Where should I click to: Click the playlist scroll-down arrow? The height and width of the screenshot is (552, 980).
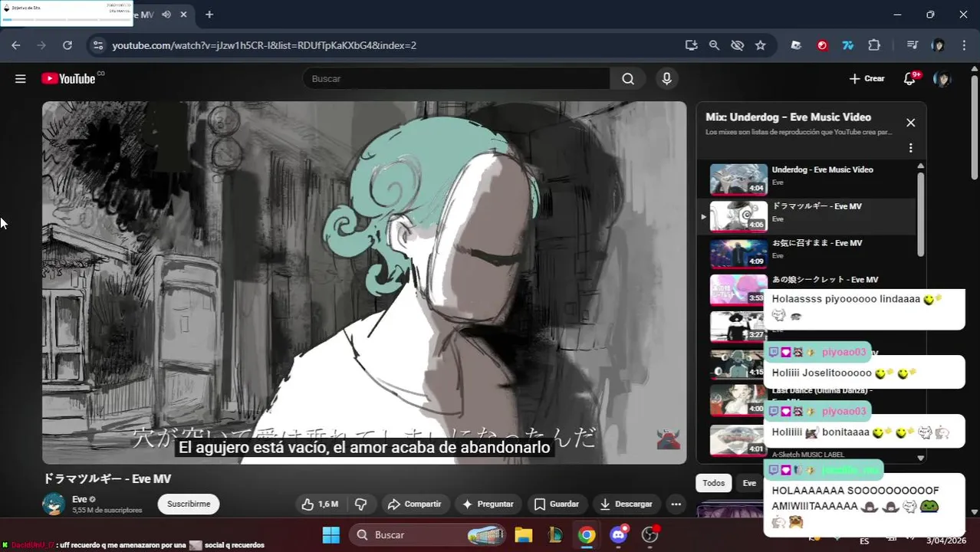click(x=920, y=458)
